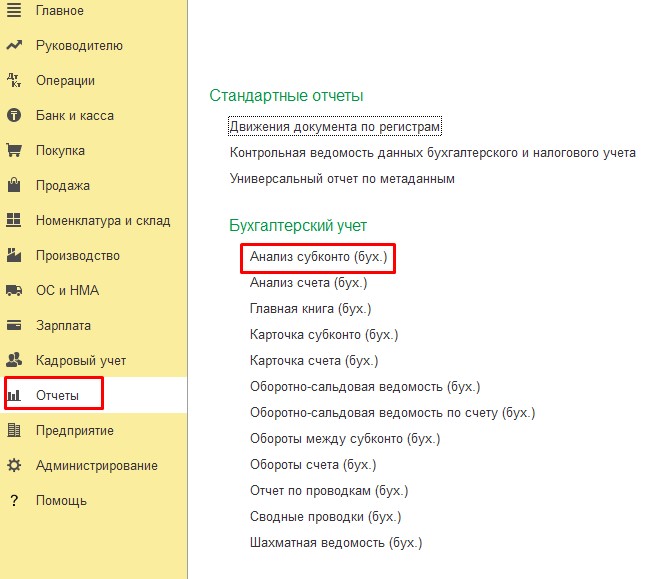Open Шахматная ведомость (бух.) report
The width and height of the screenshot is (668, 579).
coord(336,542)
